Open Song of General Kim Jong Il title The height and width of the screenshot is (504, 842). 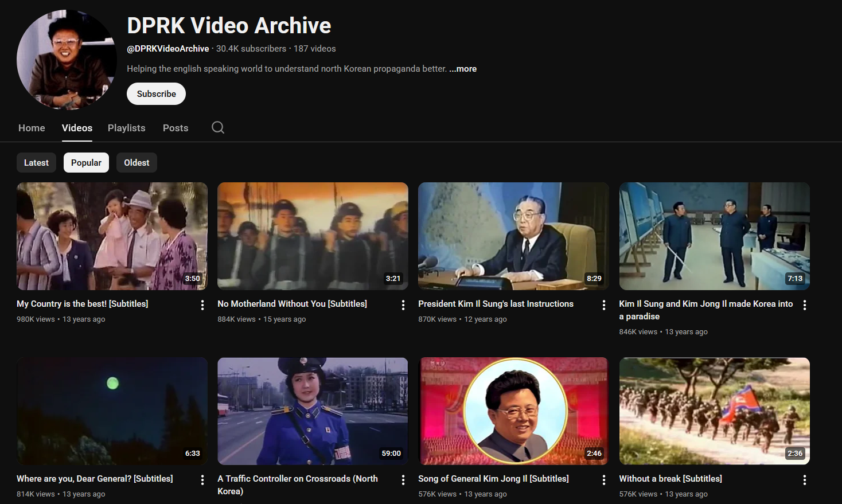(493, 479)
